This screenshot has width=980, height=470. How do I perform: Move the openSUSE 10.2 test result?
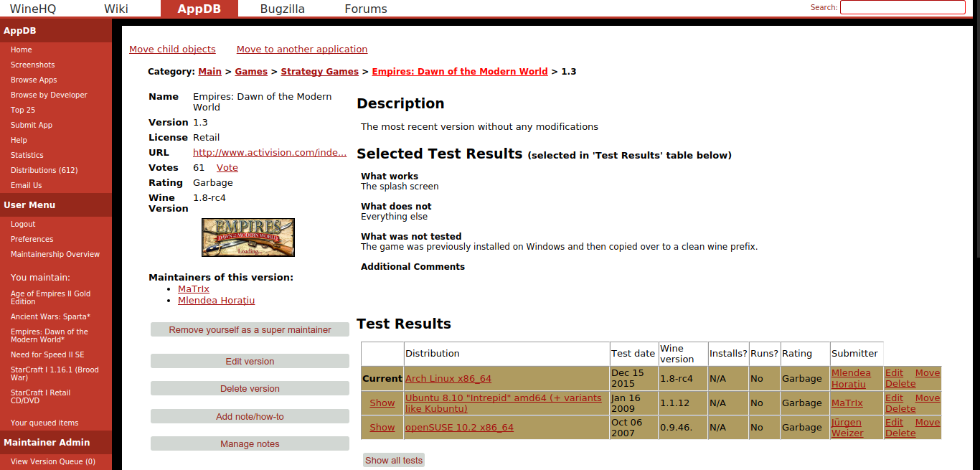[928, 422]
